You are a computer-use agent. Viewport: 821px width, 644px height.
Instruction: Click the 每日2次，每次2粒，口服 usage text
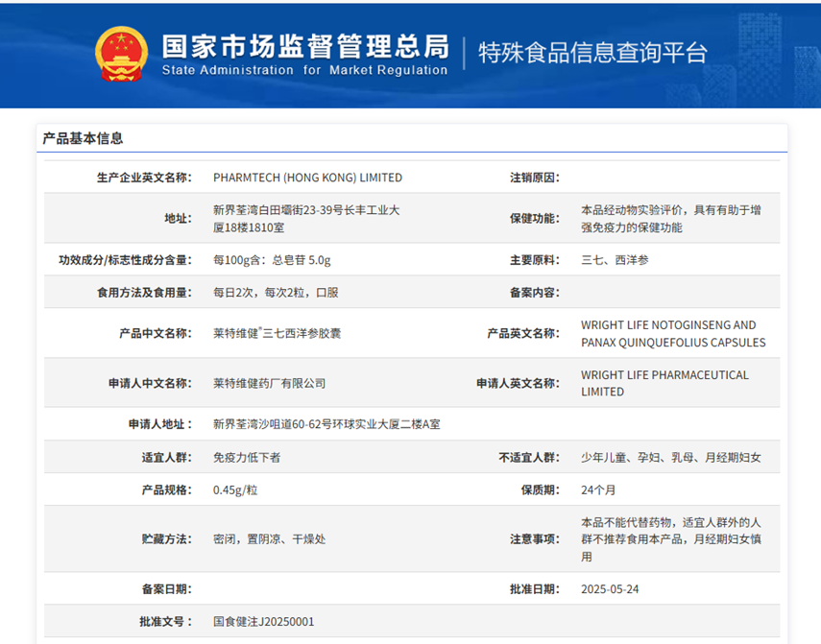pyautogui.click(x=276, y=293)
